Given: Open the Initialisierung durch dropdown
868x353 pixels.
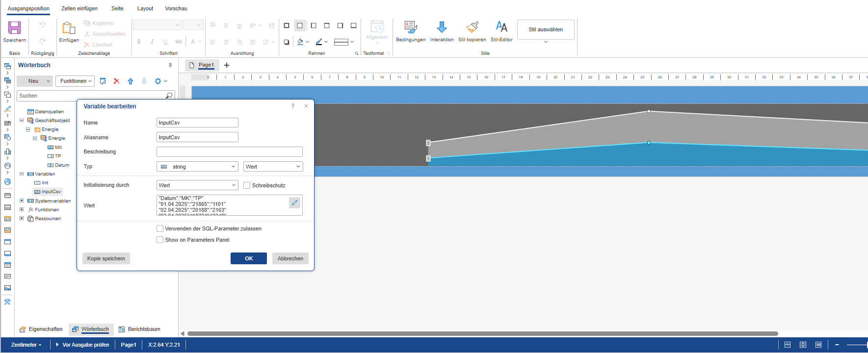Looking at the screenshot, I should (197, 185).
